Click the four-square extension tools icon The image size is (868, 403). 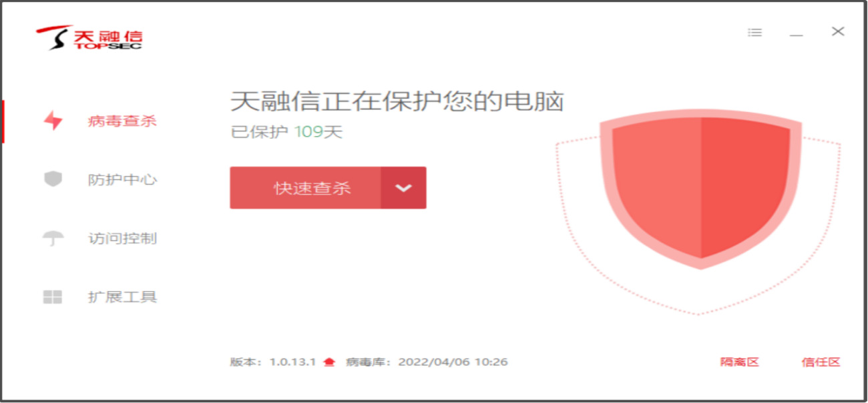click(x=53, y=297)
